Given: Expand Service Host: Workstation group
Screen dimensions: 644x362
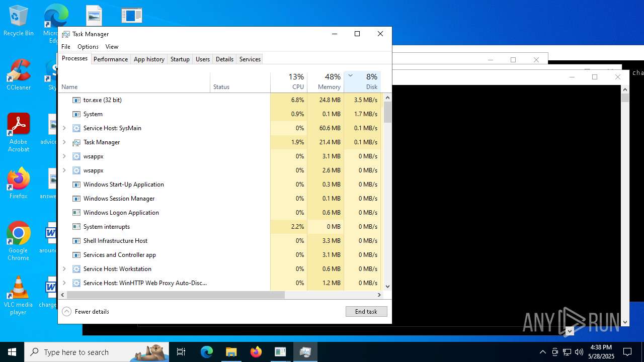Looking at the screenshot, I should (64, 269).
